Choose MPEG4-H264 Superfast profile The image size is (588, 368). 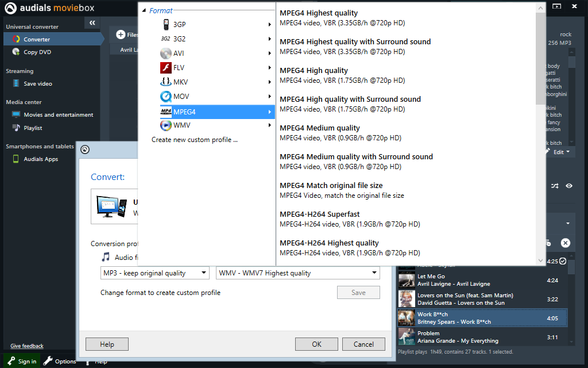[x=350, y=219]
